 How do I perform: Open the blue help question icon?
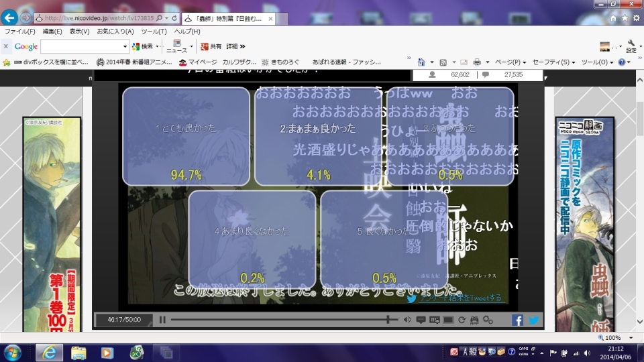pos(622,62)
